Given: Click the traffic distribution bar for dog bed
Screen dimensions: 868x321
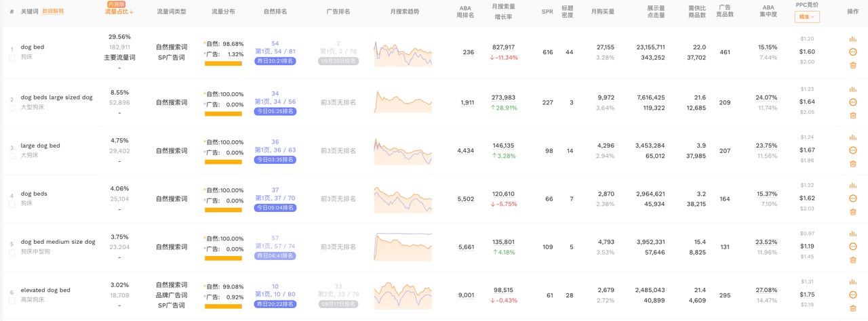Looking at the screenshot, I should click(223, 64).
